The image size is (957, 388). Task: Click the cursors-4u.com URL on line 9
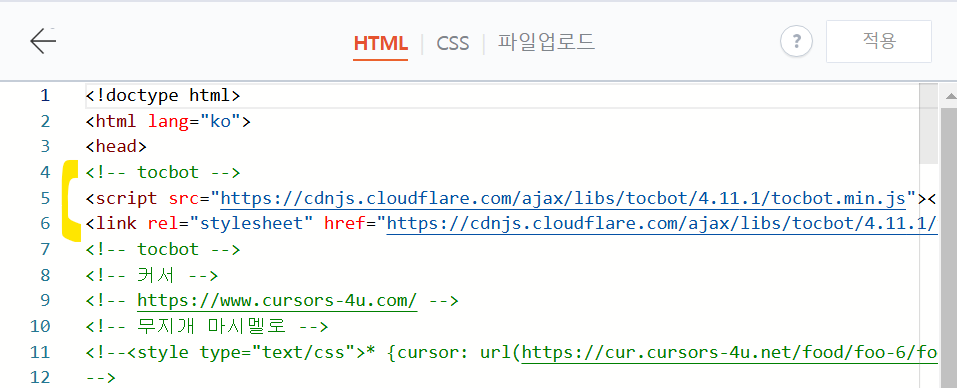click(277, 301)
